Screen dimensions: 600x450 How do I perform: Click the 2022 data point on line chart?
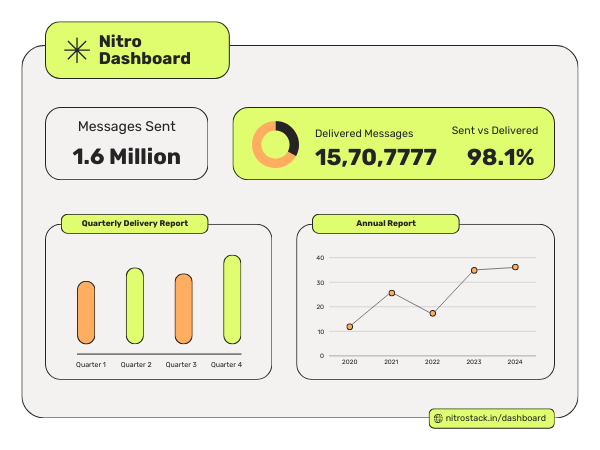tap(433, 313)
